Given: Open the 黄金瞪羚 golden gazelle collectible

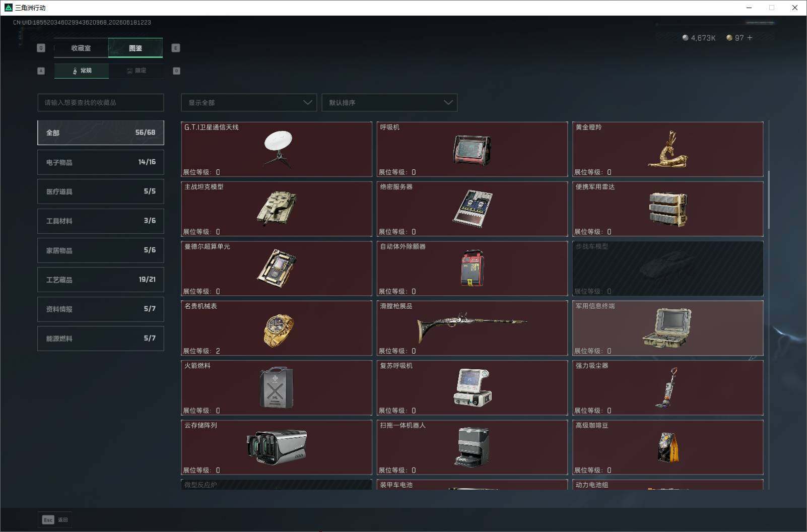Looking at the screenshot, I should pyautogui.click(x=668, y=149).
